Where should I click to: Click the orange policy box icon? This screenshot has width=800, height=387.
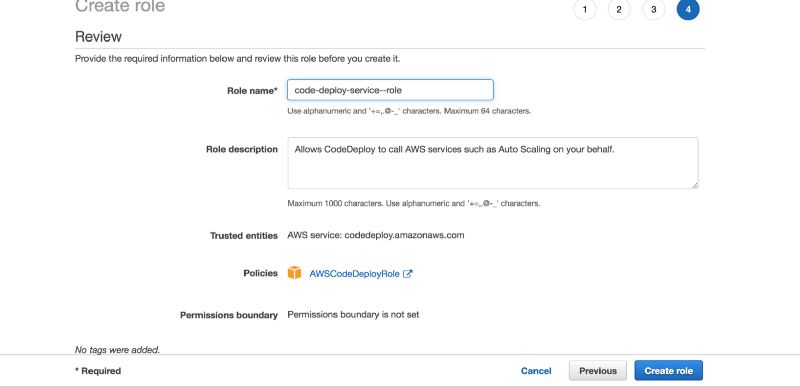click(294, 273)
